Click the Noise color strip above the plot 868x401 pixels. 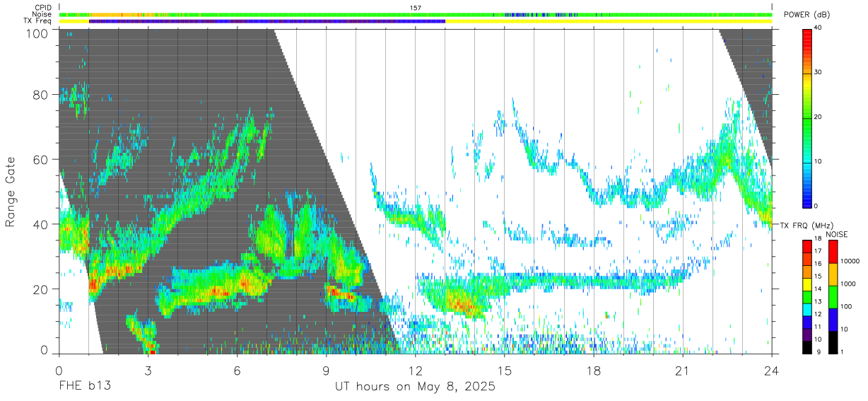[415, 14]
